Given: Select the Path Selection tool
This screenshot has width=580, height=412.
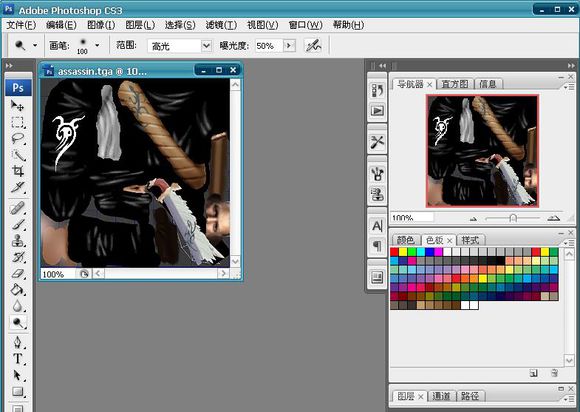Looking at the screenshot, I should coord(17,375).
